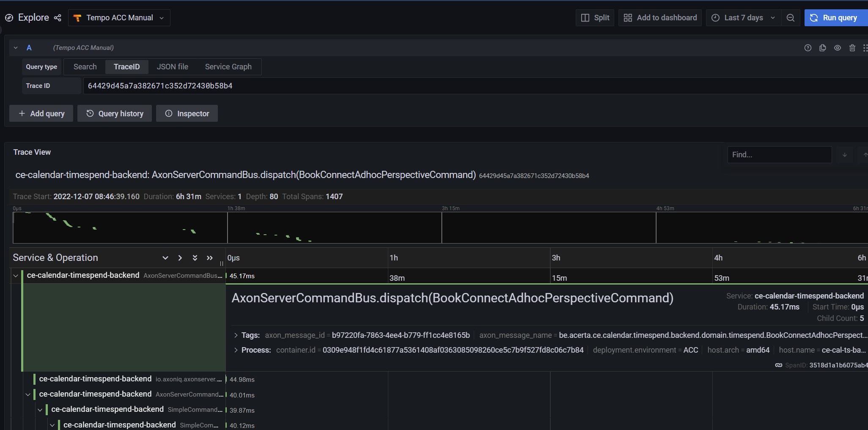Image resolution: width=868 pixels, height=430 pixels.
Task: Select the Search query type
Action: click(x=85, y=67)
